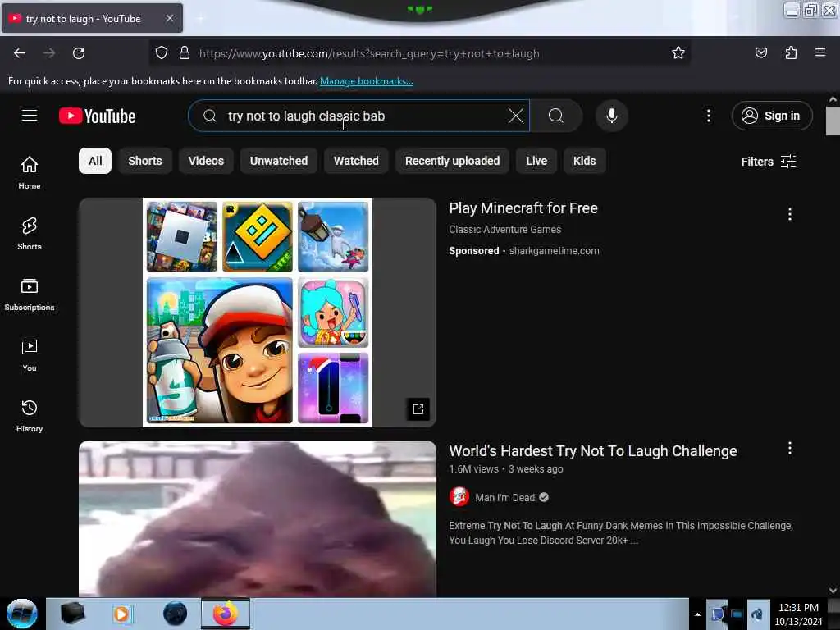Go to Home in the sidebar
The height and width of the screenshot is (630, 840).
click(x=30, y=172)
